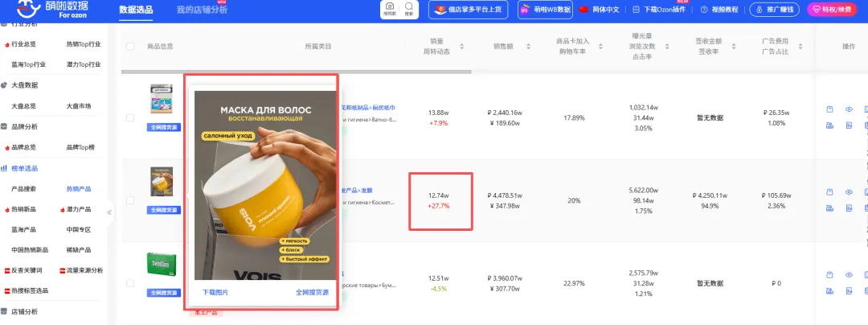
Task: Open 大盘市场 sidebar item
Action: coord(78,105)
